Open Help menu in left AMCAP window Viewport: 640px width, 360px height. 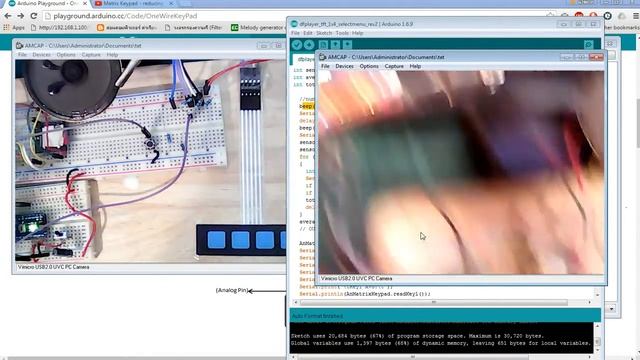point(112,55)
